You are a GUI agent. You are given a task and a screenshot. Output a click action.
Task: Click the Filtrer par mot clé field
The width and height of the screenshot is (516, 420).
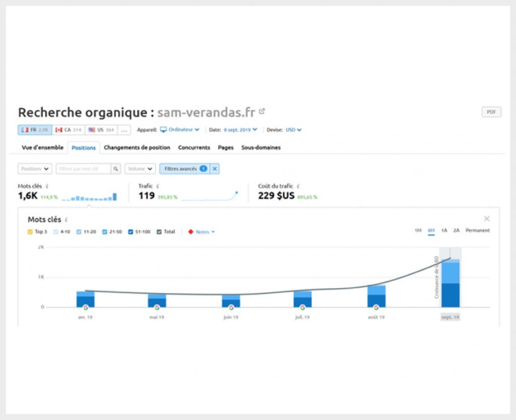(x=84, y=169)
